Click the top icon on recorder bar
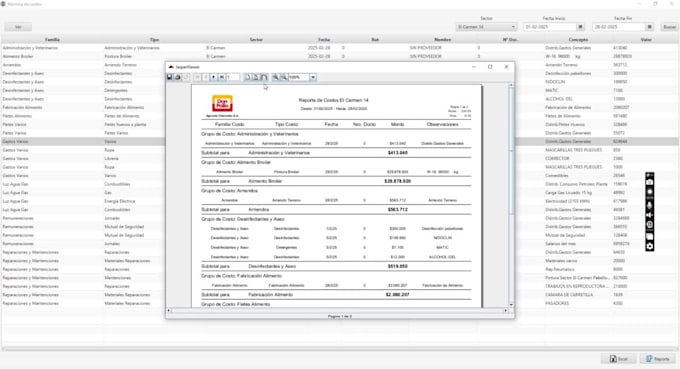The image size is (680, 369). click(x=650, y=175)
